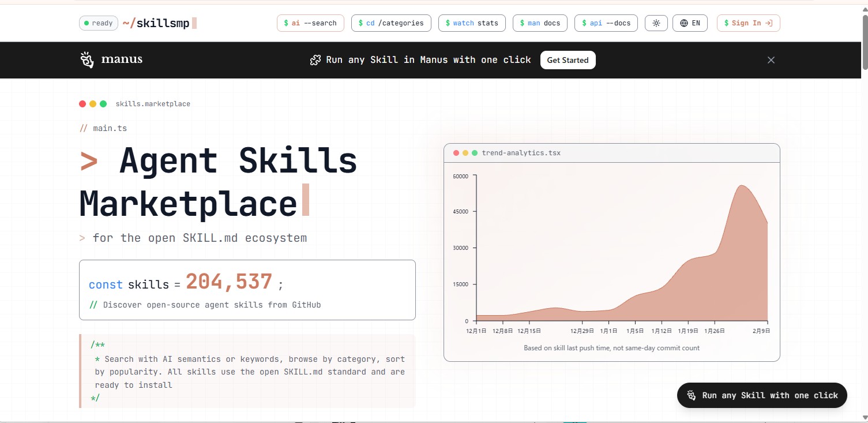Click the '$ Sign In' button

pos(749,23)
